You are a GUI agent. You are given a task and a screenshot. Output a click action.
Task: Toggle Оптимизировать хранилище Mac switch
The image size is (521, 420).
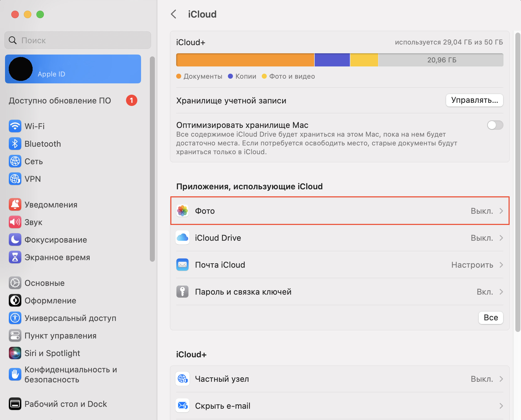click(495, 125)
